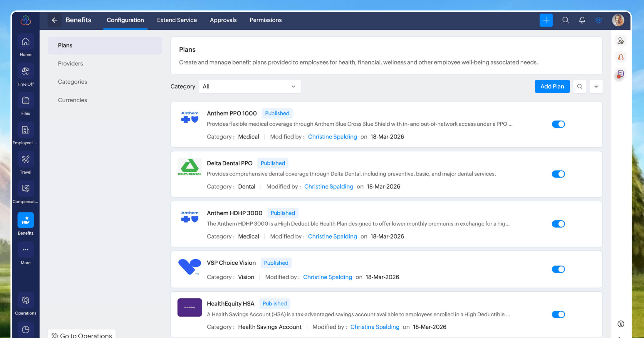Image resolution: width=644 pixels, height=338 pixels.
Task: Click the HealthEquity HSA logo
Action: tap(190, 307)
